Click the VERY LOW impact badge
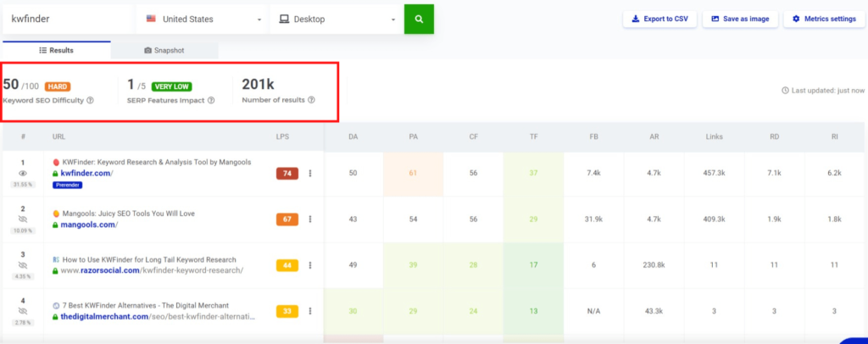 (171, 86)
